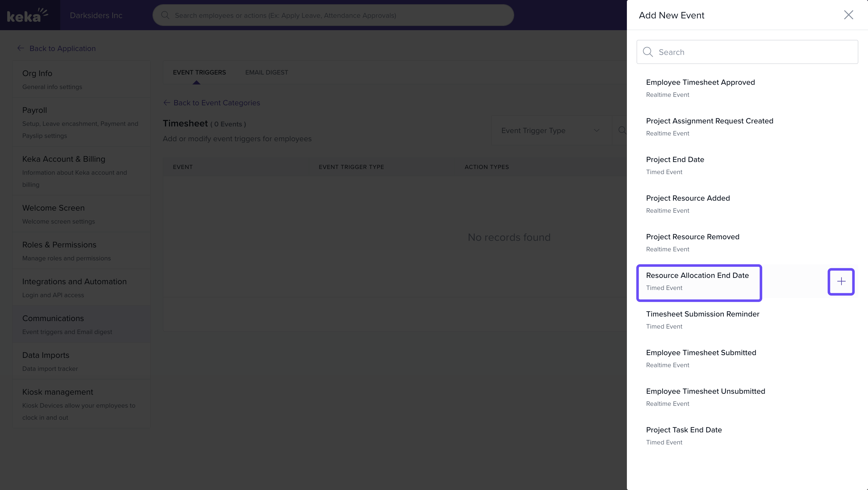This screenshot has height=490, width=868.
Task: Click the Back to Event Categories arrow
Action: 166,103
